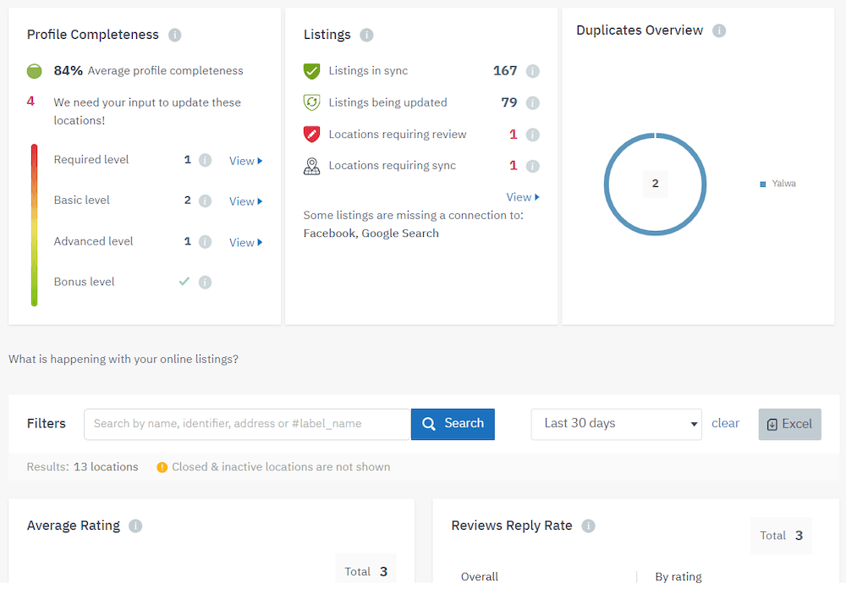This screenshot has width=846, height=616.
Task: Click the Duplicates donut chart ring
Action: point(606,184)
